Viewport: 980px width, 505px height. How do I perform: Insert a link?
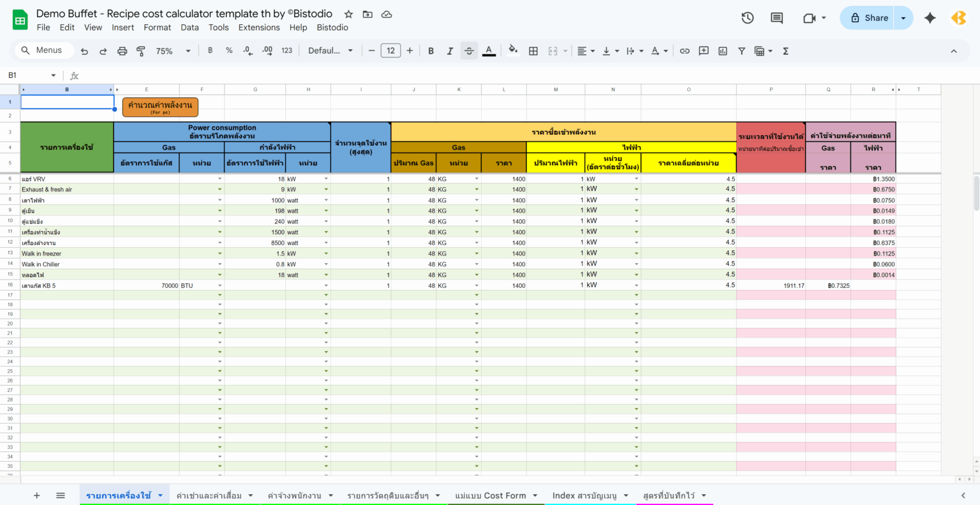(x=685, y=51)
